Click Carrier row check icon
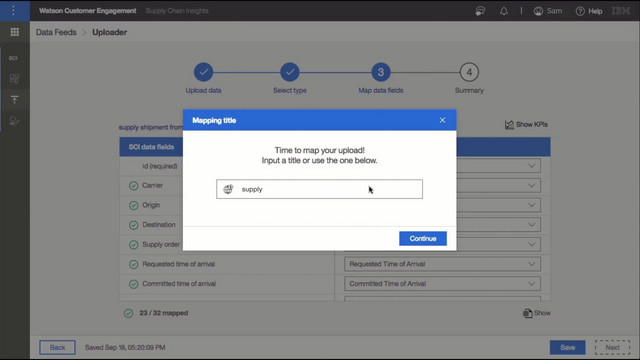The height and width of the screenshot is (360, 640). (x=133, y=186)
